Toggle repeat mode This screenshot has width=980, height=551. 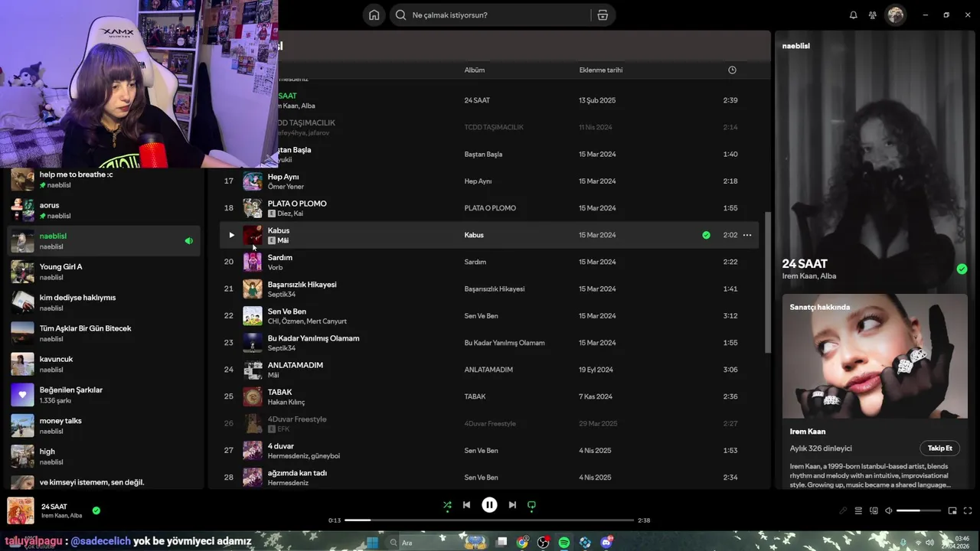pos(531,505)
